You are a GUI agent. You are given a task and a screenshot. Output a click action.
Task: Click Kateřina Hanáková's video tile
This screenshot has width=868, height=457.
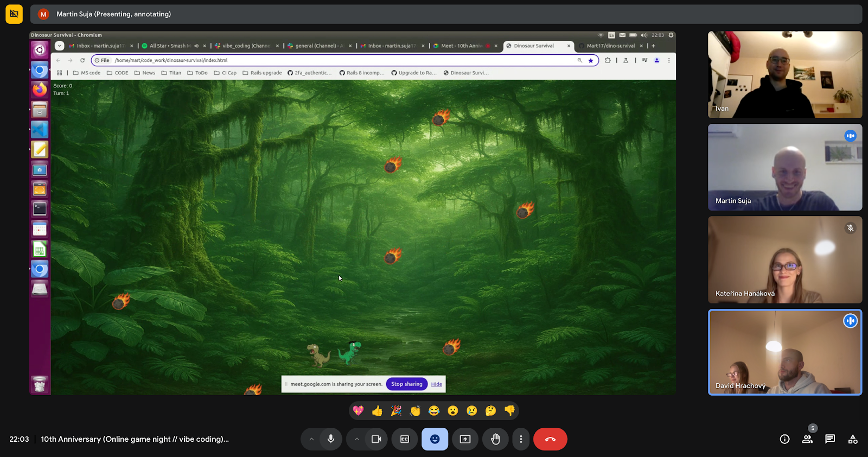click(784, 260)
